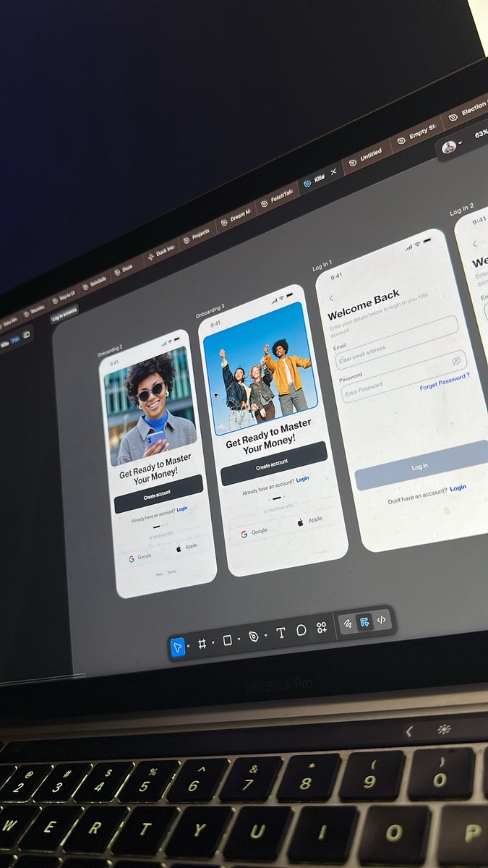Select the woman photo in Onboarding 2

pos(150,407)
